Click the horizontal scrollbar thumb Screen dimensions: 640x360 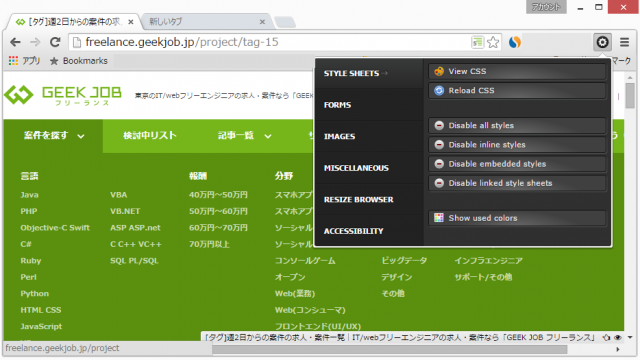(390, 349)
